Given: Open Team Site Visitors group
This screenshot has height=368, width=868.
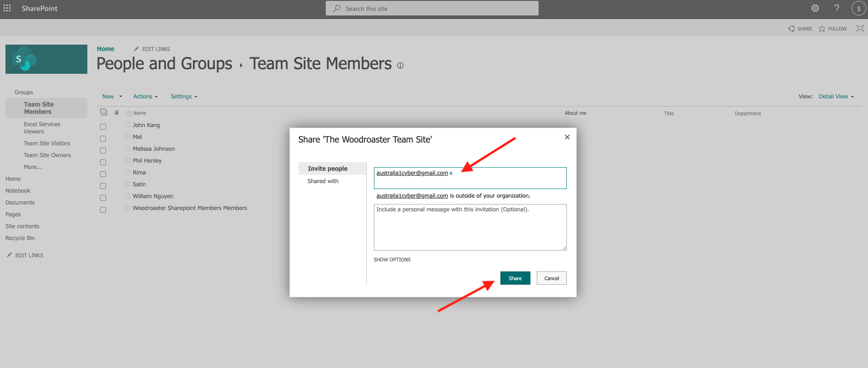Looking at the screenshot, I should click(x=47, y=143).
